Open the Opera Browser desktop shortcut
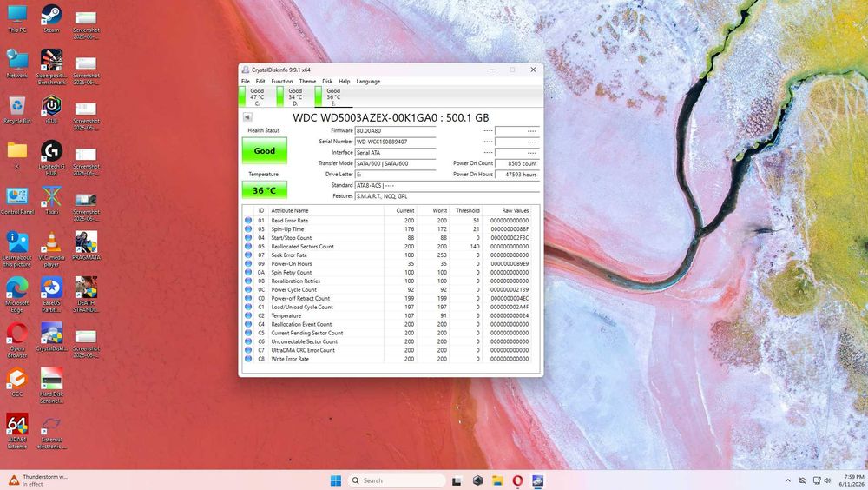 (17, 341)
